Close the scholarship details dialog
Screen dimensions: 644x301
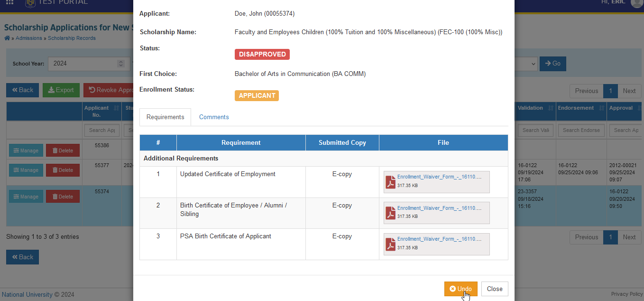click(x=495, y=289)
